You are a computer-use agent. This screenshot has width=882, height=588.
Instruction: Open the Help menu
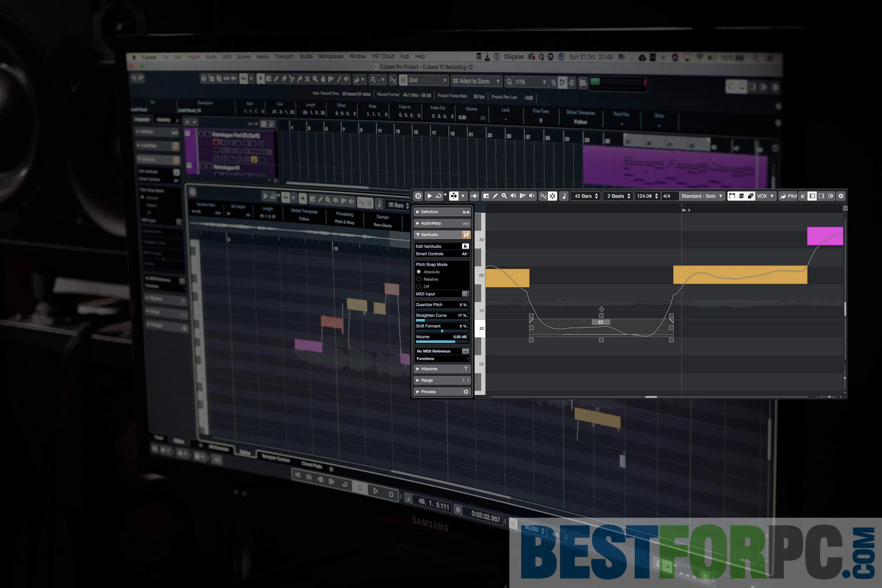click(x=420, y=57)
